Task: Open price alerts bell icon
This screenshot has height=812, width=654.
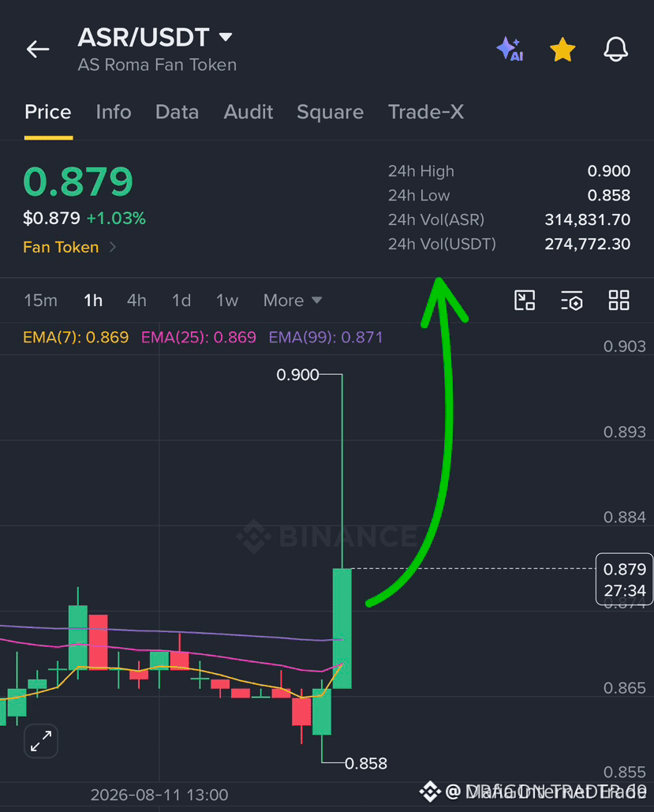Action: point(615,50)
